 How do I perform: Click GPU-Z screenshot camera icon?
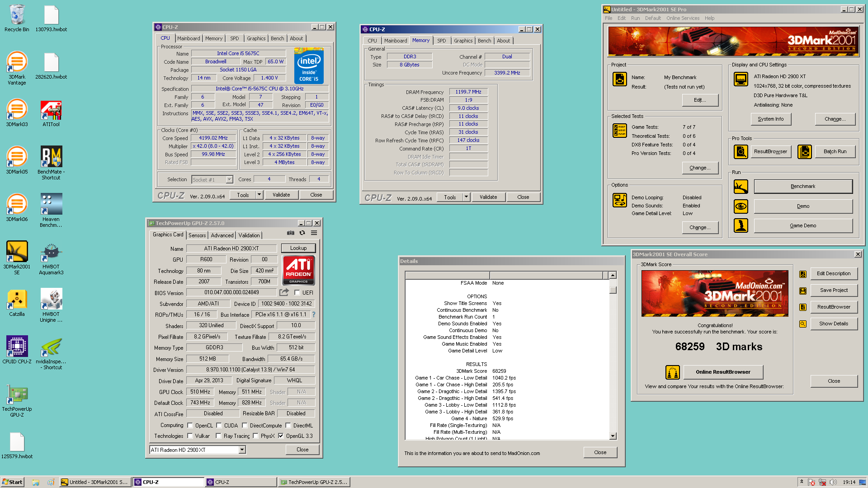[291, 233]
